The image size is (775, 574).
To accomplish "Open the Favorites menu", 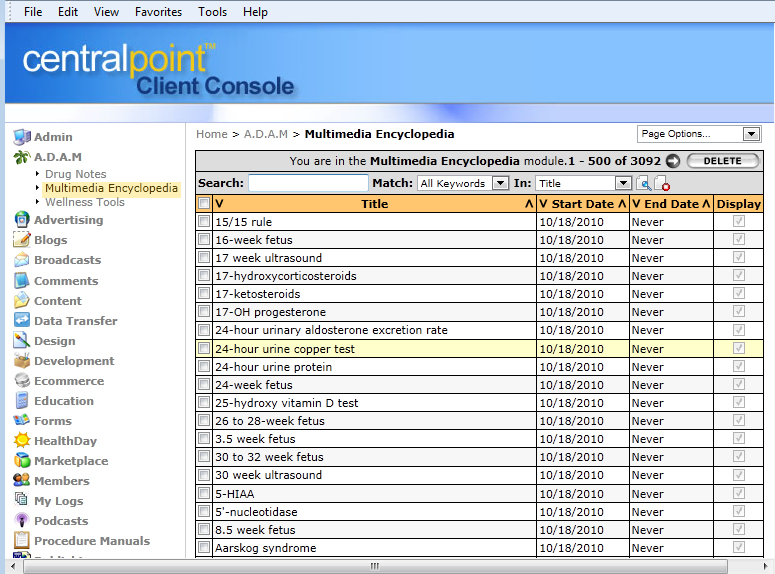I will [x=158, y=12].
